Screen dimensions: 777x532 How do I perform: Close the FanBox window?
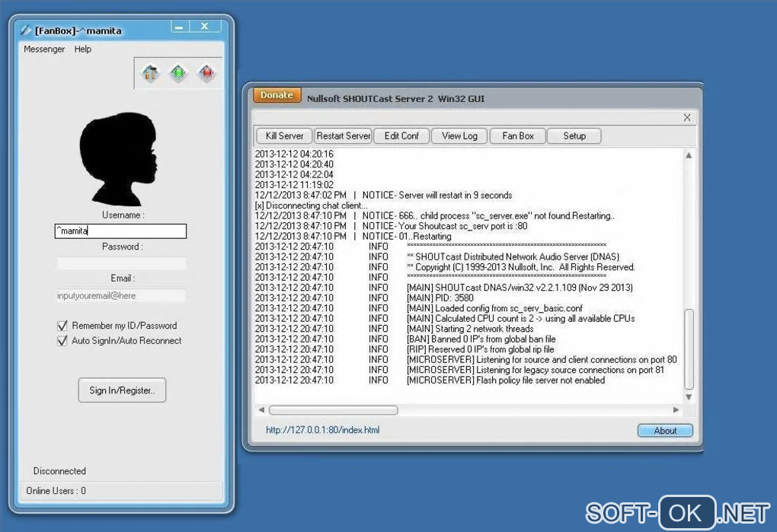pyautogui.click(x=204, y=27)
